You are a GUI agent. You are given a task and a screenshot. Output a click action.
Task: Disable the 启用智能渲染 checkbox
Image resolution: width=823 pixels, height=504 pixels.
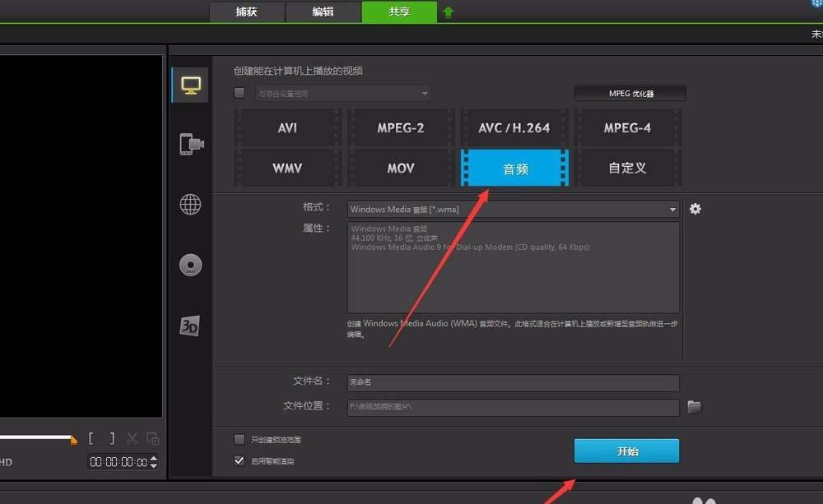(239, 460)
